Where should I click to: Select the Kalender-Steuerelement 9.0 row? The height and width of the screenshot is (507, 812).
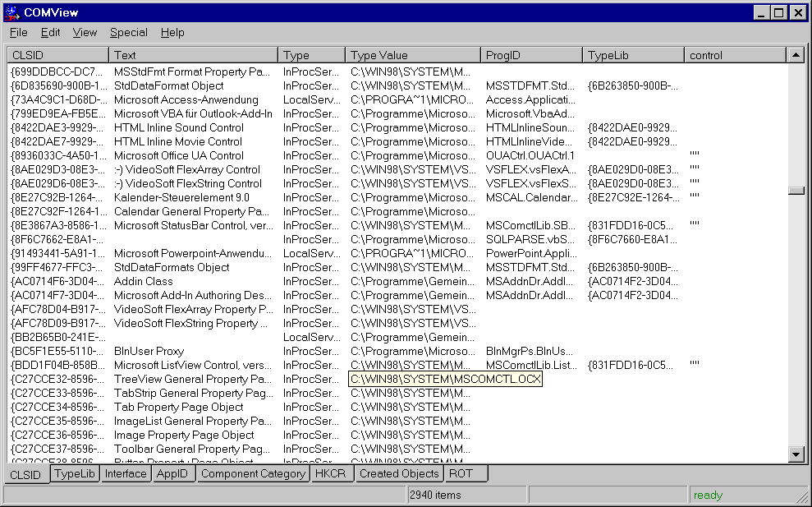point(397,198)
